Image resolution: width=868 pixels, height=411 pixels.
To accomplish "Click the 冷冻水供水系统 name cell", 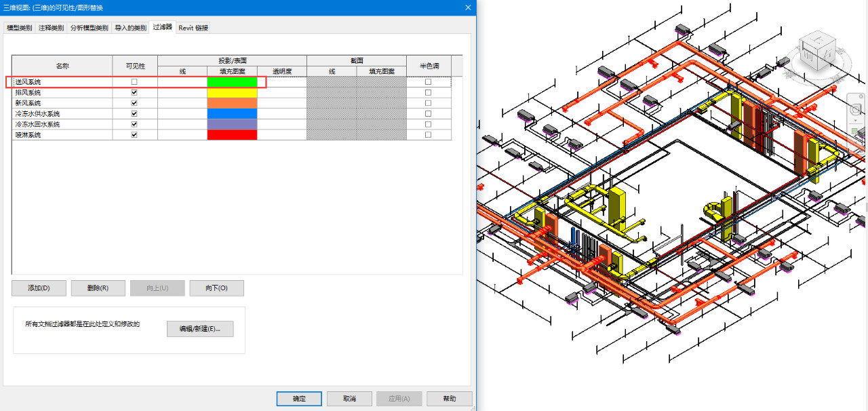I will coord(62,114).
